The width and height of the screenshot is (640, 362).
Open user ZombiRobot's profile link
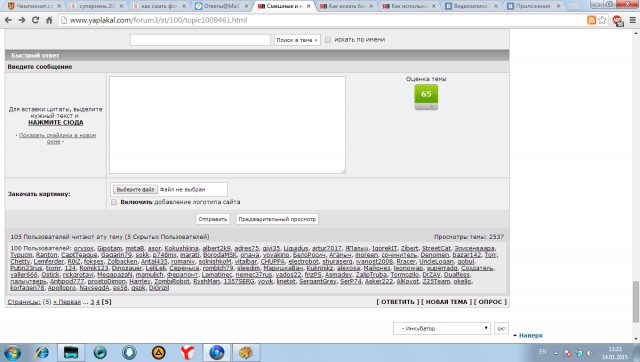click(172, 281)
